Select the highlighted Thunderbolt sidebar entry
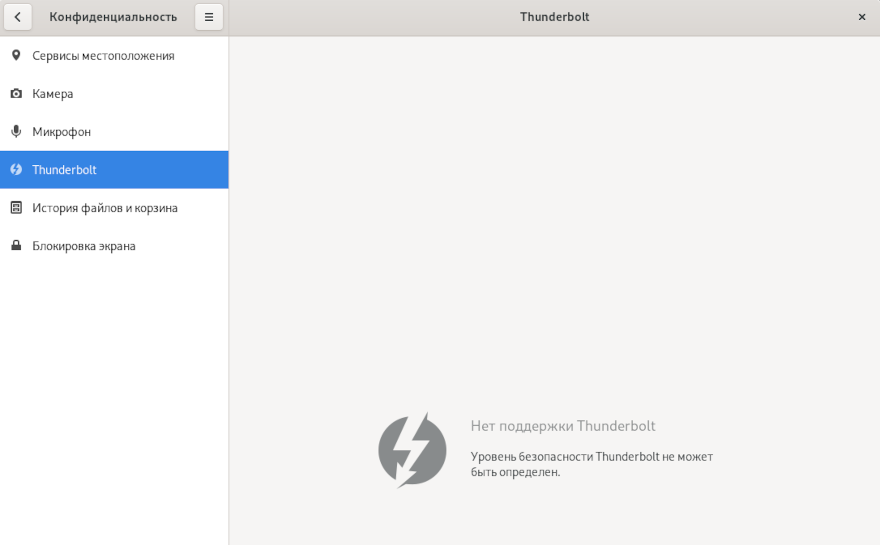880x545 pixels. click(64, 170)
